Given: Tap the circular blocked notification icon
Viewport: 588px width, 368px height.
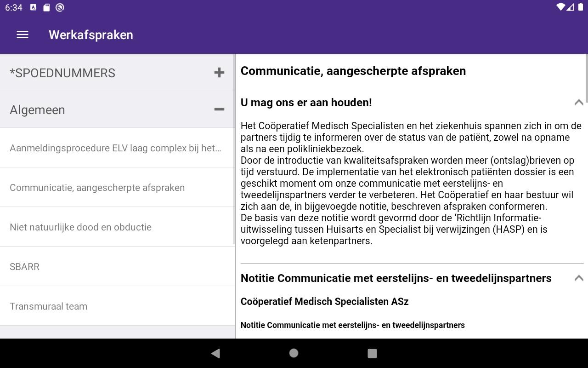Looking at the screenshot, I should (60, 7).
